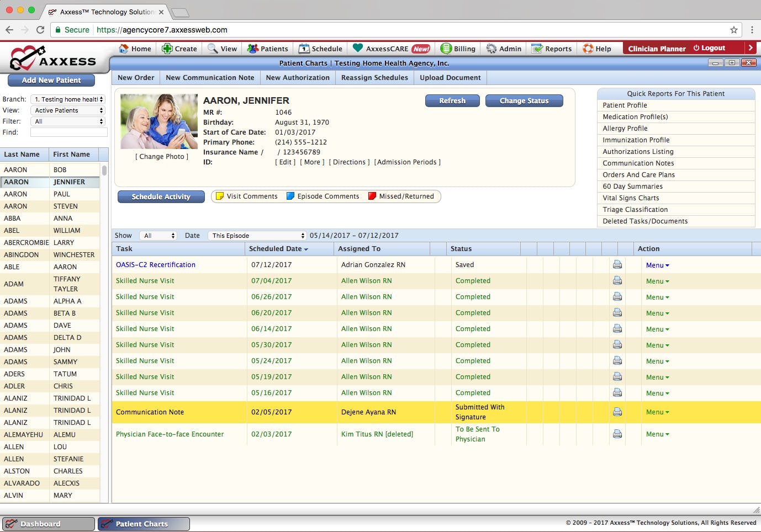Viewport: 761px width, 532px height.
Task: Open the New Communication Note tab
Action: (210, 78)
